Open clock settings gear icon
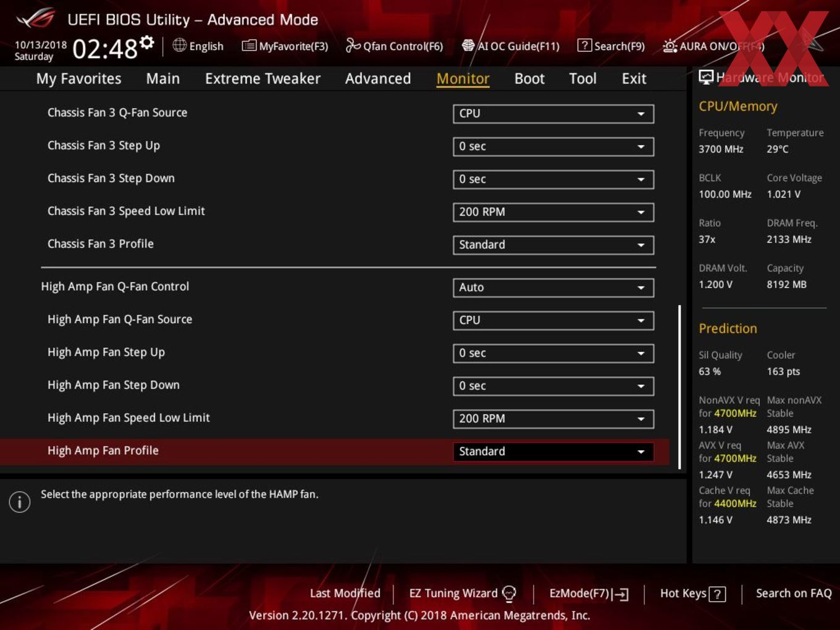The image size is (840, 630). pyautogui.click(x=147, y=42)
